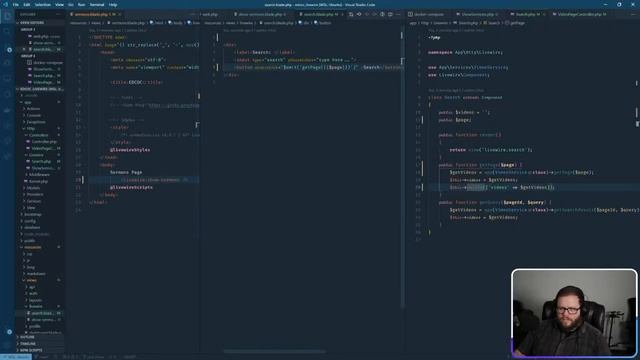Click line 20 in right editor code
640x360 pixels.
pyautogui.click(x=502, y=187)
